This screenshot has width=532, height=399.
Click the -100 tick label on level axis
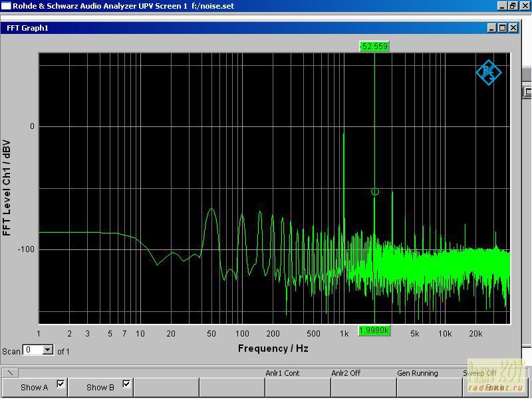tap(26, 249)
